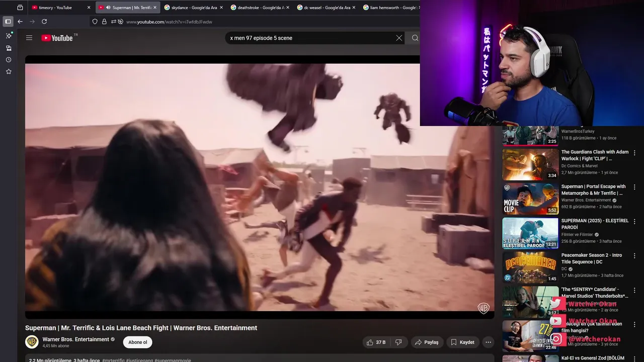Close the deathstroke tab
644x362 pixels.
tap(288, 8)
